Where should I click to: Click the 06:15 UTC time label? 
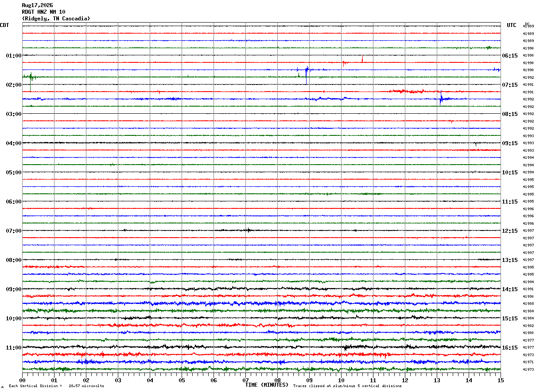[x=510, y=56]
